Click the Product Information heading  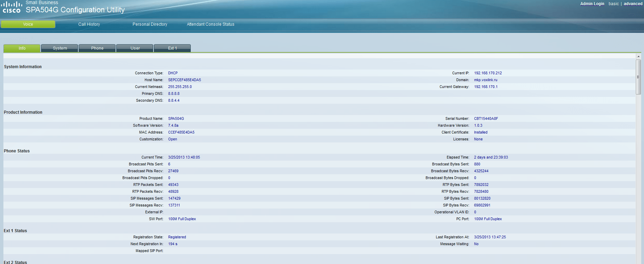(x=23, y=112)
